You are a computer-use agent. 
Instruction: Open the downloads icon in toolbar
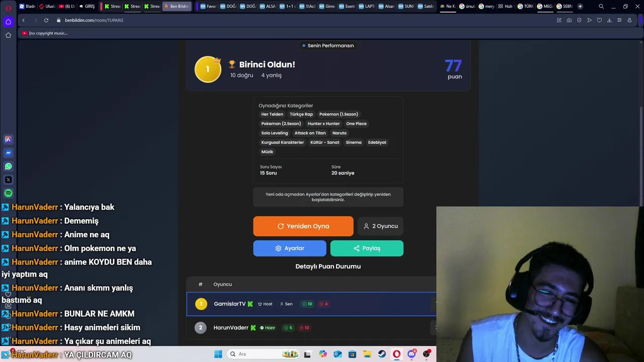tap(609, 20)
